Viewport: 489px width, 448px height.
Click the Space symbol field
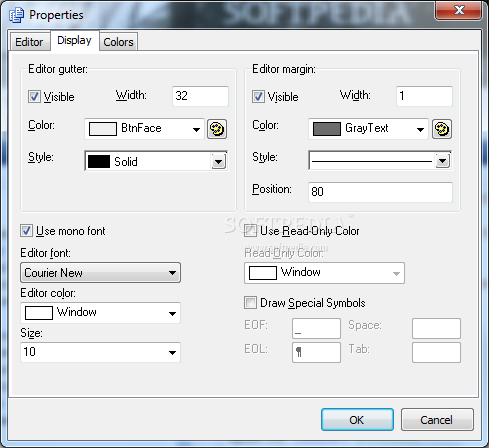click(436, 328)
